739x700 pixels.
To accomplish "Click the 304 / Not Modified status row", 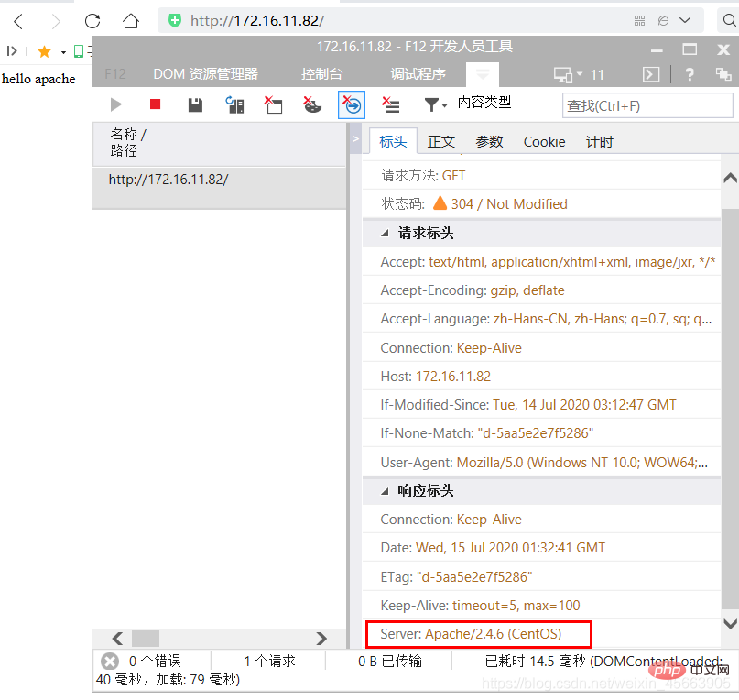I will click(541, 203).
